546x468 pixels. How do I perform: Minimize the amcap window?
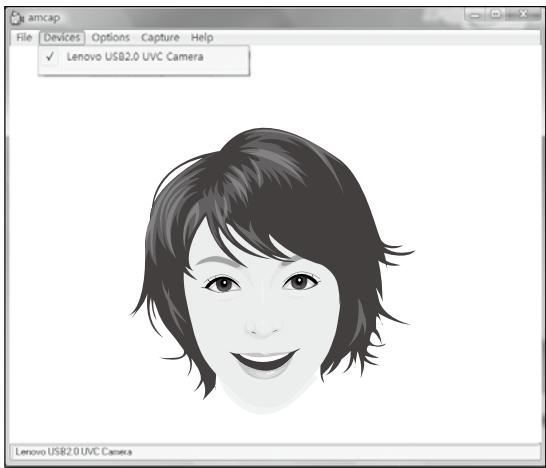click(475, 15)
